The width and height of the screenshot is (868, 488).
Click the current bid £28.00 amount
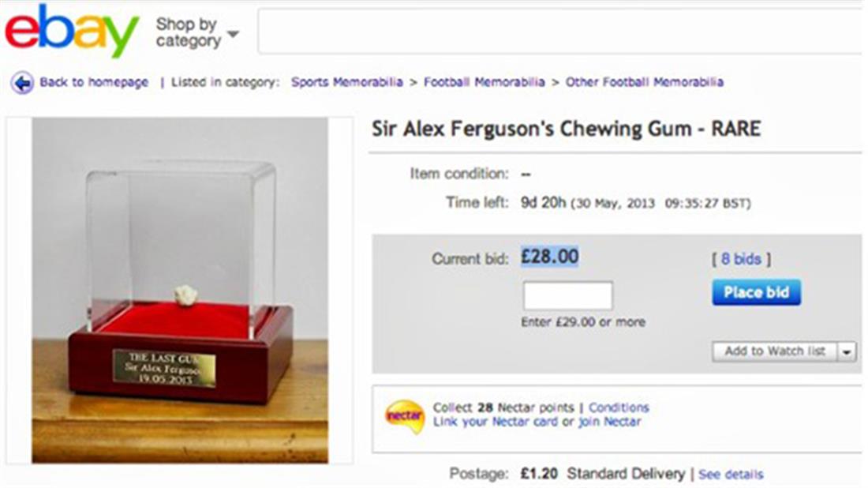point(549,257)
